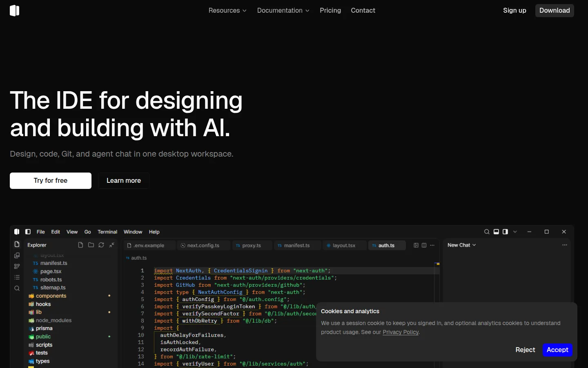Open the chat panel more options ellipsis

pyautogui.click(x=565, y=245)
